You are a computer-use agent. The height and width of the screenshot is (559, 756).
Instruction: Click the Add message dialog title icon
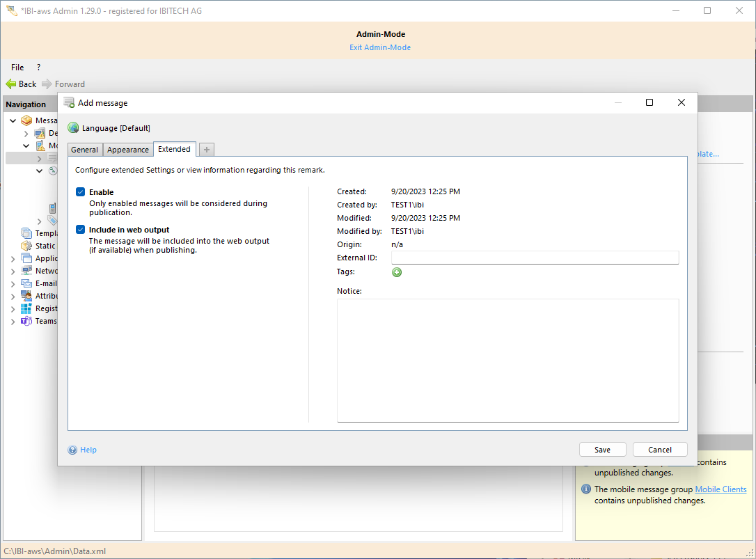(x=69, y=102)
